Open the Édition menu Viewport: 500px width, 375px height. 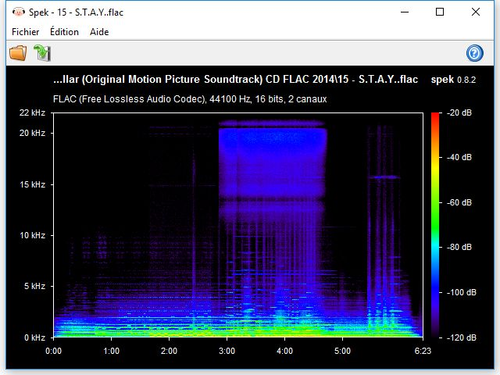coord(64,32)
